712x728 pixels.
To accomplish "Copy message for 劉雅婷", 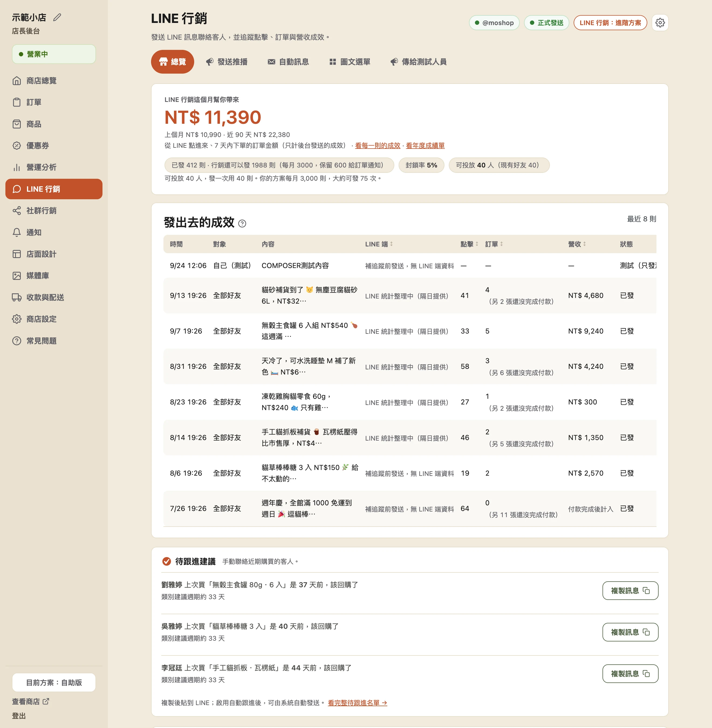I will tap(630, 591).
